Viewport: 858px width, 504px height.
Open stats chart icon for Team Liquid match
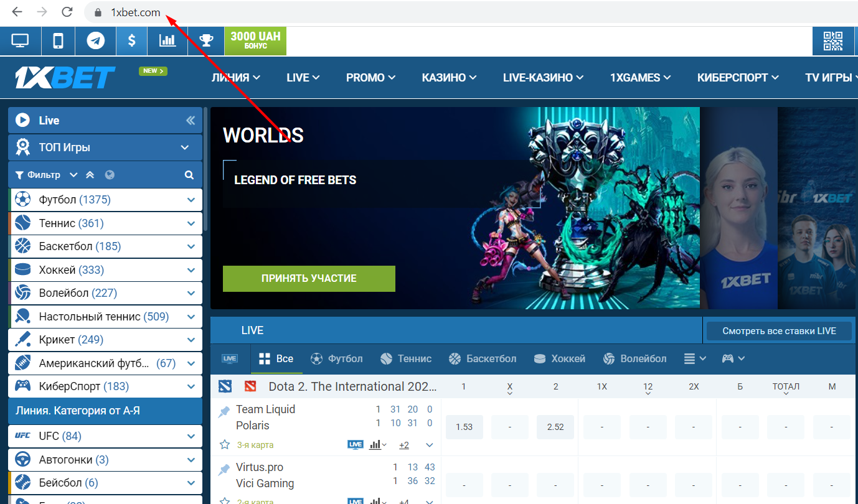pos(375,445)
